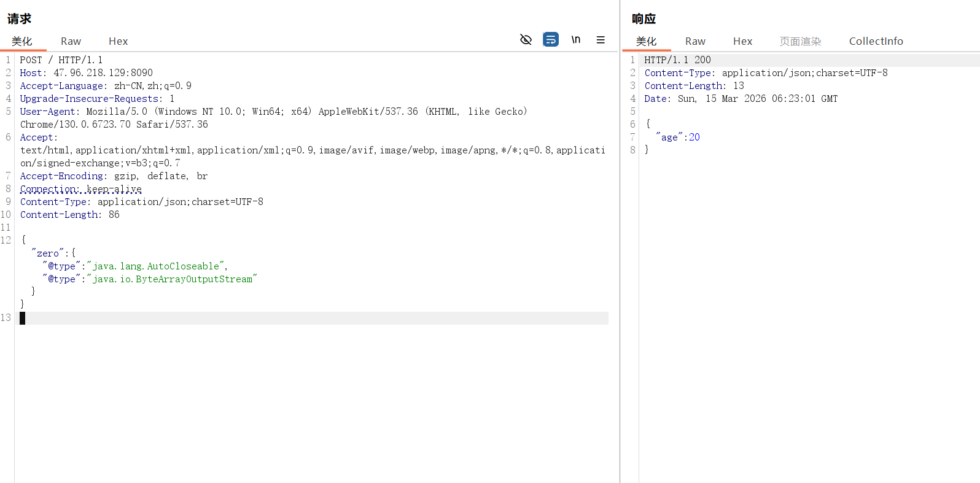Open the response 页面渲染 tab
Viewport: 980px width, 483px height.
click(x=800, y=41)
